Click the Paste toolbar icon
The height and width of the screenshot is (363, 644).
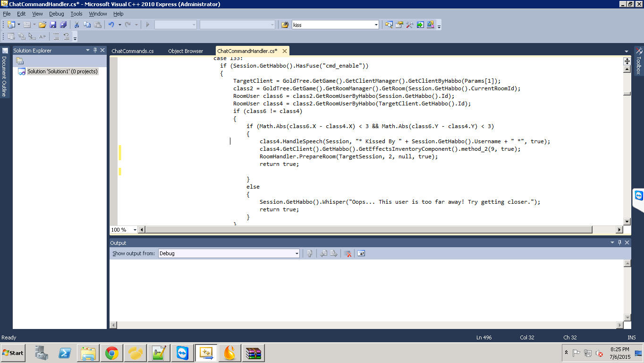[x=97, y=25]
